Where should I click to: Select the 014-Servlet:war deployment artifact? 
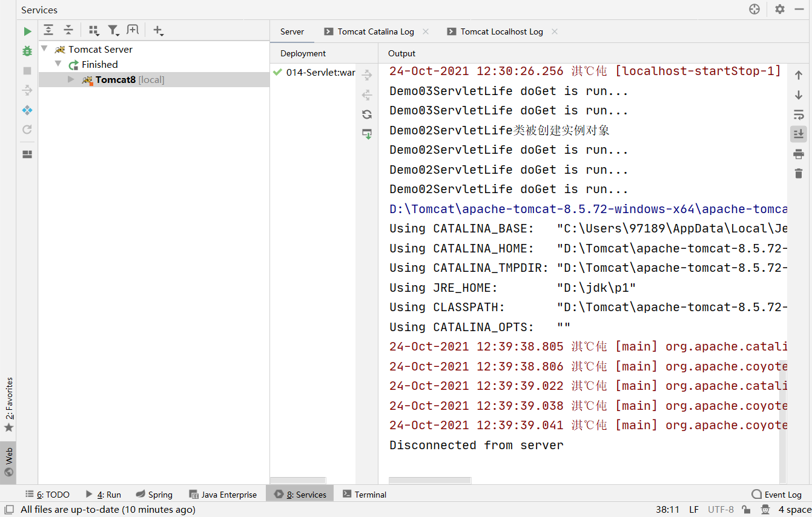coord(314,72)
